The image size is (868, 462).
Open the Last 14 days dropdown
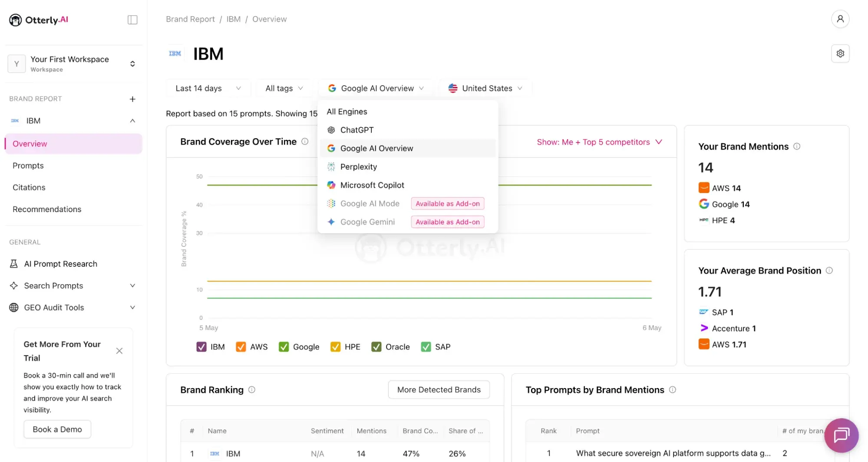(208, 88)
